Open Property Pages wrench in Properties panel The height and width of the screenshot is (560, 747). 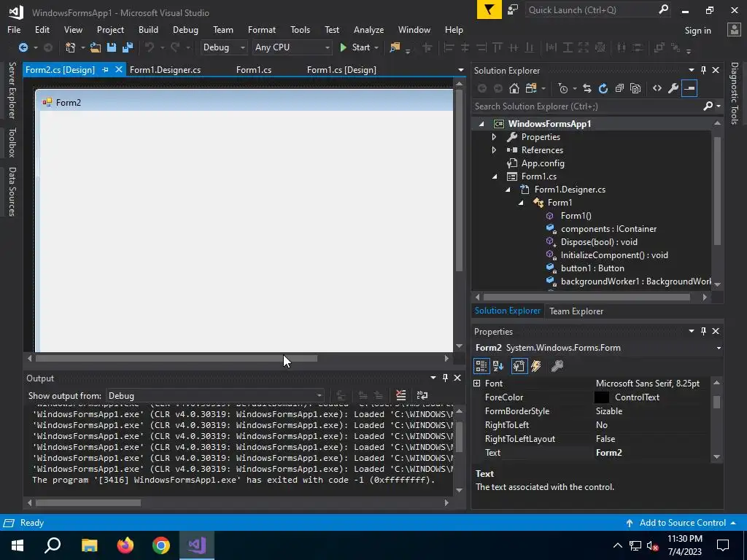point(557,366)
